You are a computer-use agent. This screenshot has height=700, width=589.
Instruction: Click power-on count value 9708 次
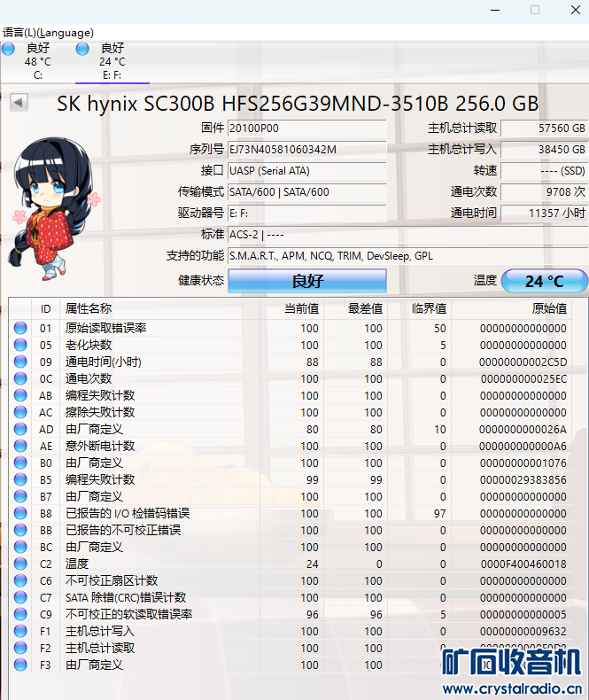(x=544, y=192)
